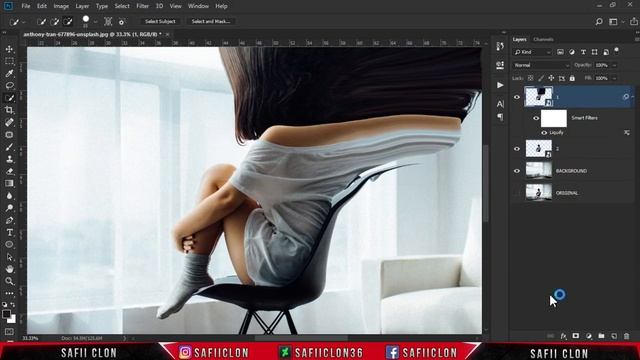
Task: Open the Character panel icon
Action: [500, 104]
